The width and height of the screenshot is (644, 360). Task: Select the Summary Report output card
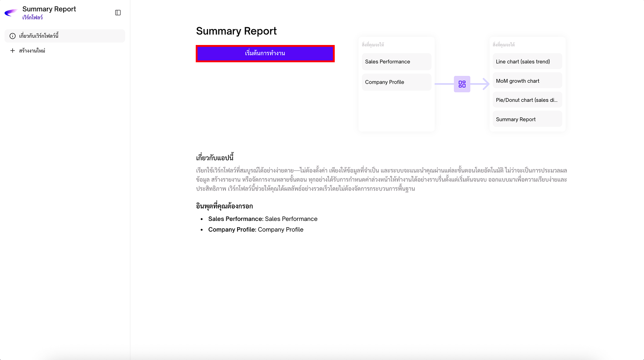tap(527, 120)
